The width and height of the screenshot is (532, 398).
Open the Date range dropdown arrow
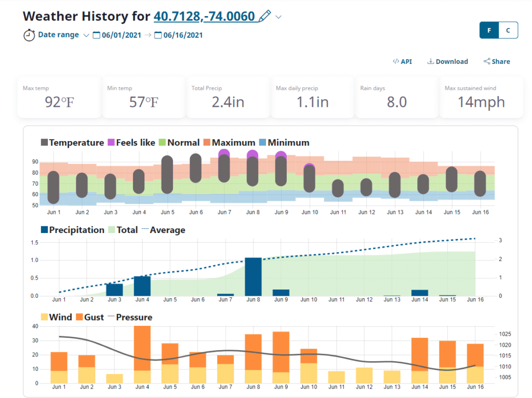[x=86, y=35]
